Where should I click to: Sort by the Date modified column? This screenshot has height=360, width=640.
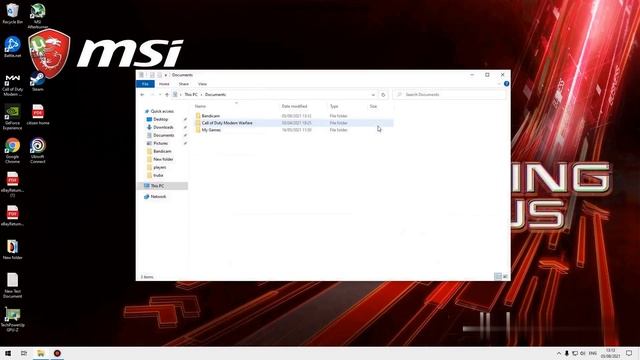(x=294, y=106)
